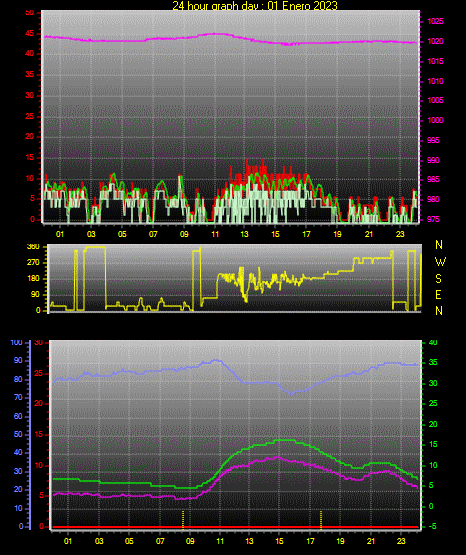
Task: Click the S wind direction label
Action: 438,279
